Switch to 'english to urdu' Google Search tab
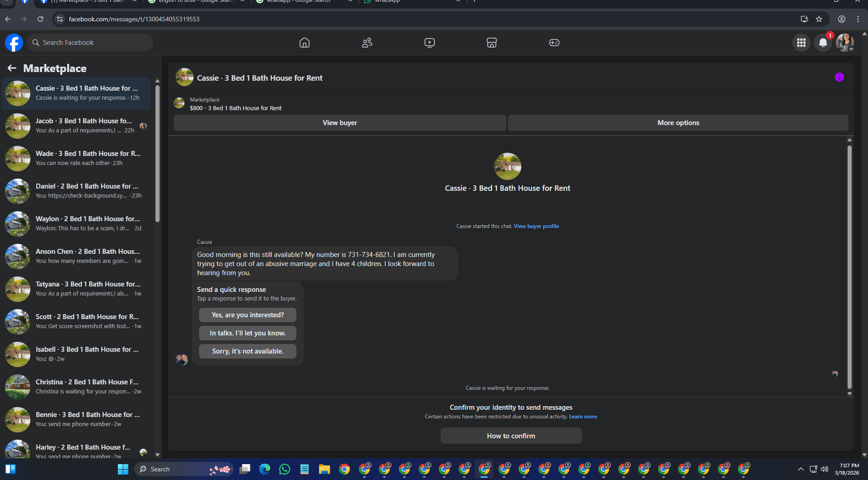This screenshot has width=868, height=480. [197, 2]
